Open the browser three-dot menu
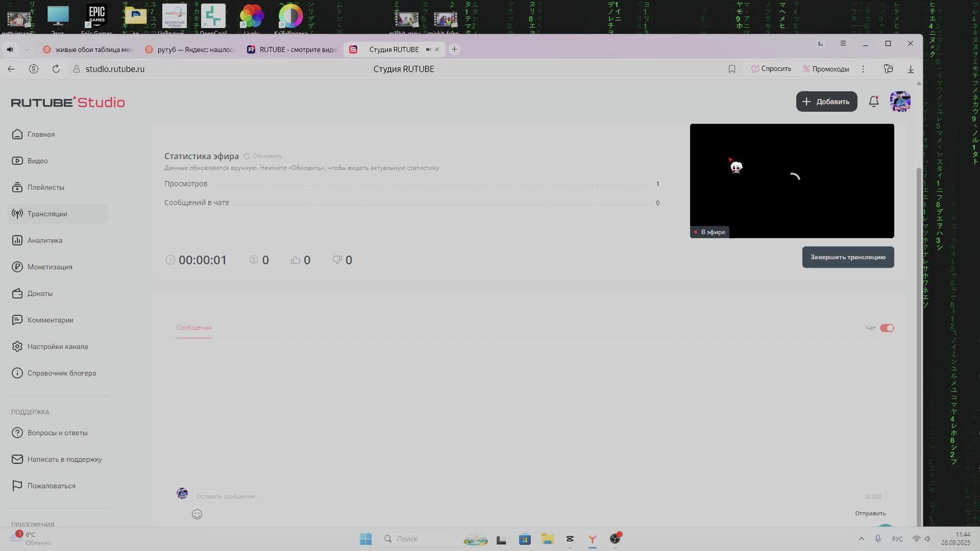 (863, 69)
